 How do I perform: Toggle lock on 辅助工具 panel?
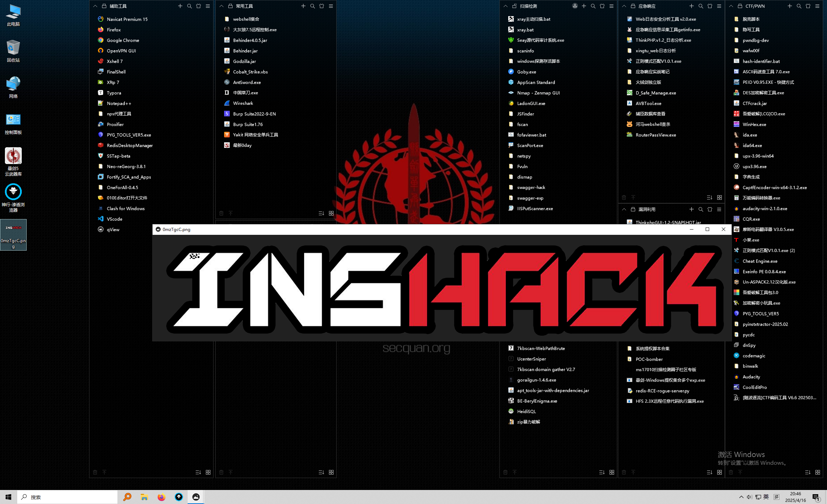(104, 6)
